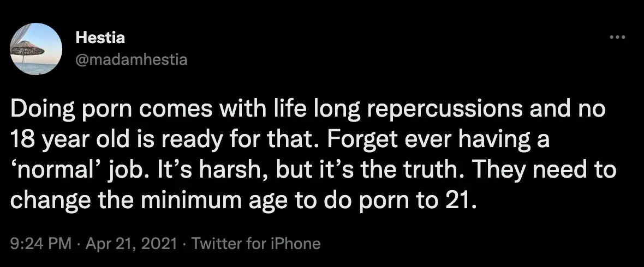Click the word "iPhone" in the footer
644x267 pixels.
(295, 242)
